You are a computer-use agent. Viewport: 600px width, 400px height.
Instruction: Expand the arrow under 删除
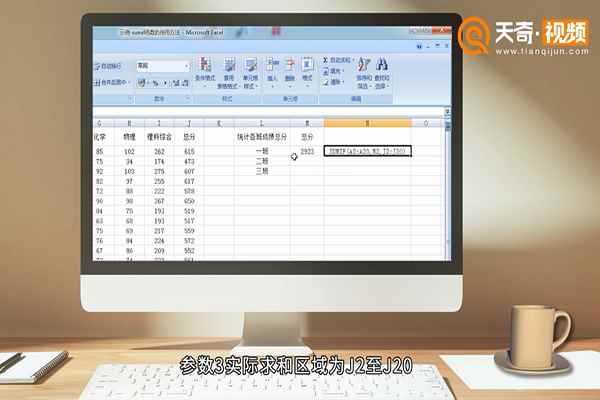(x=290, y=87)
